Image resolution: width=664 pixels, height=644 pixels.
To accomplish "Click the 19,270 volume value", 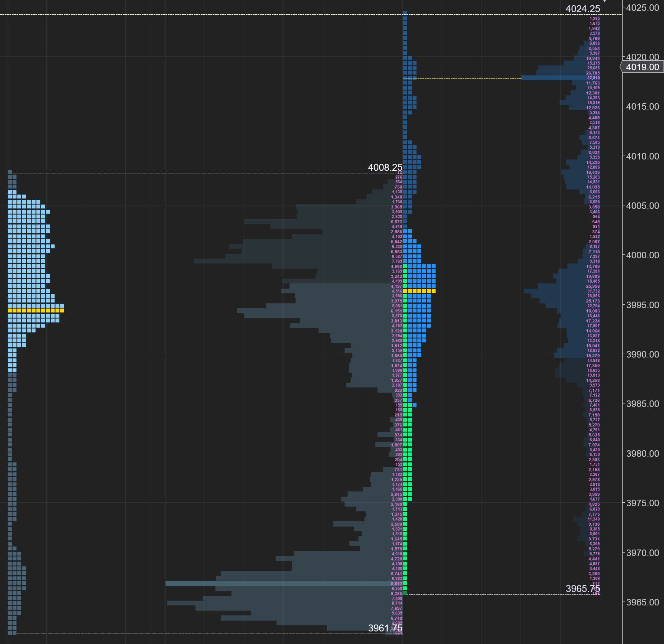I will click(x=593, y=356).
